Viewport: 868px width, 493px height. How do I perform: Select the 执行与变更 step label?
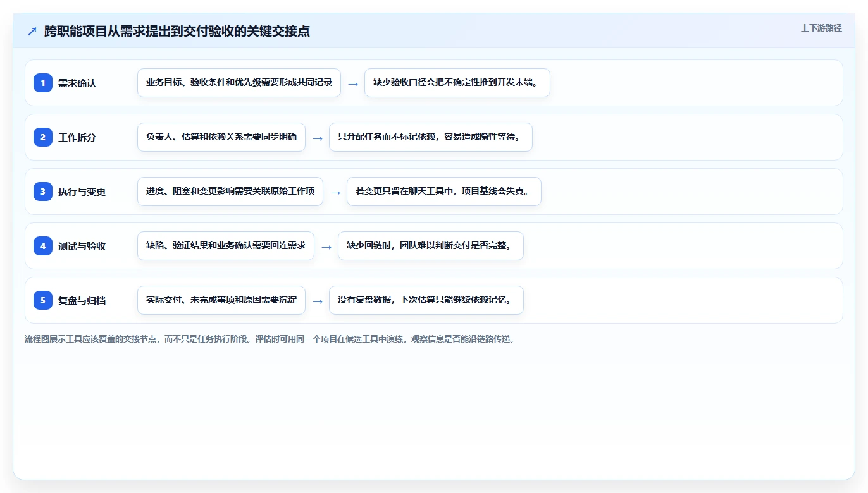click(82, 192)
